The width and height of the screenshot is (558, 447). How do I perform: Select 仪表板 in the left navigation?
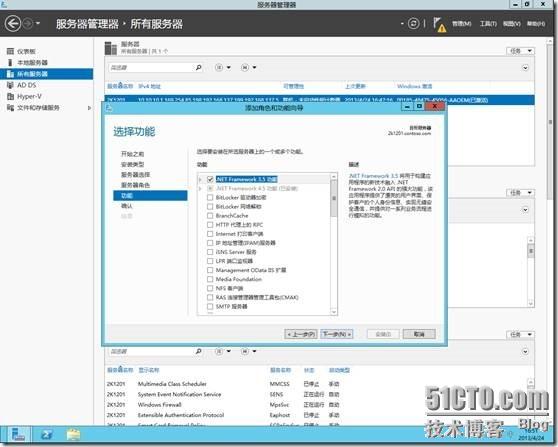[26, 51]
